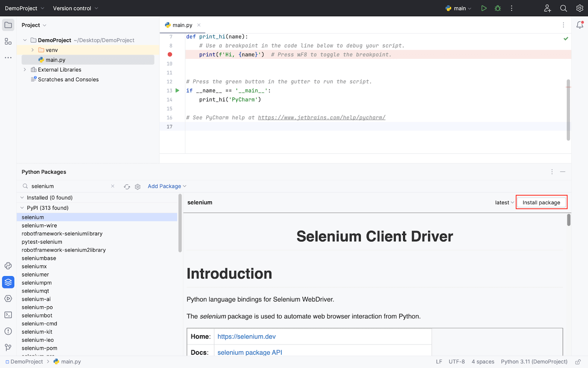Toggle the file read-only lock in the status bar
The width and height of the screenshot is (588, 368).
(x=578, y=362)
